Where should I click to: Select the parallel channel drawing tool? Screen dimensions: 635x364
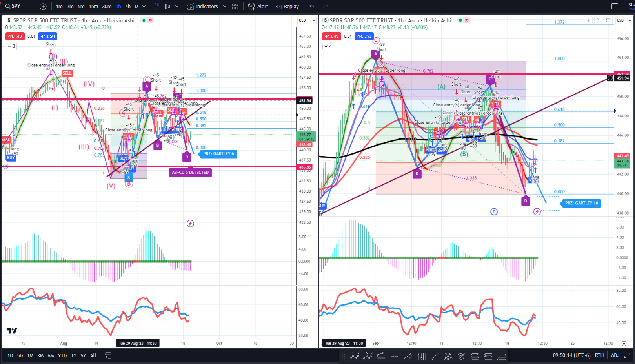point(408,356)
